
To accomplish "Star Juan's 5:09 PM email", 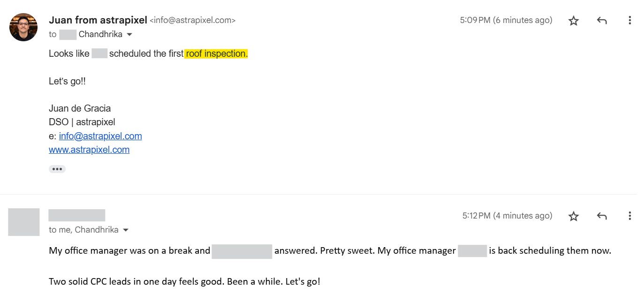I will pos(573,21).
